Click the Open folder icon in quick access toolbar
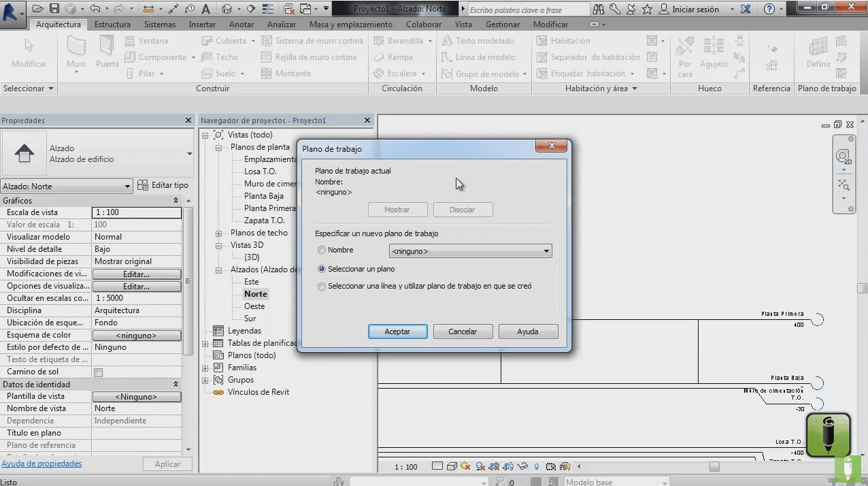 (x=37, y=9)
